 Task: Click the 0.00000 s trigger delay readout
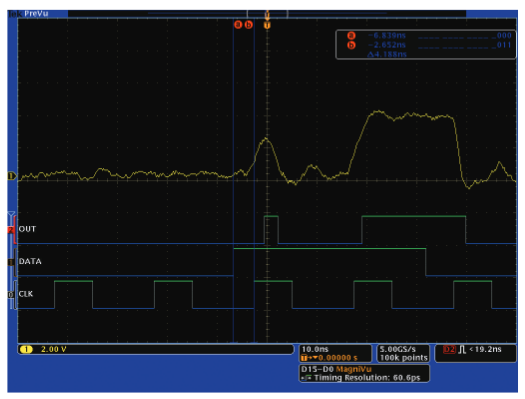click(338, 358)
